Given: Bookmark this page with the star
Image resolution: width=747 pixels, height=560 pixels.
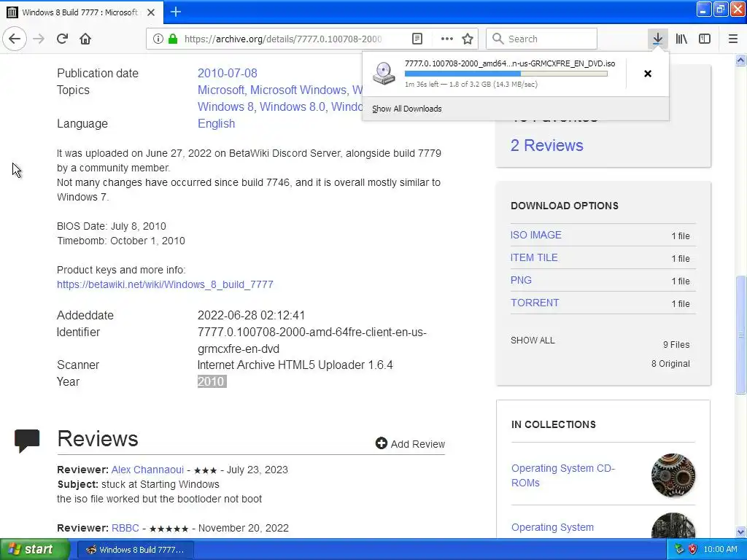Looking at the screenshot, I should pos(468,39).
